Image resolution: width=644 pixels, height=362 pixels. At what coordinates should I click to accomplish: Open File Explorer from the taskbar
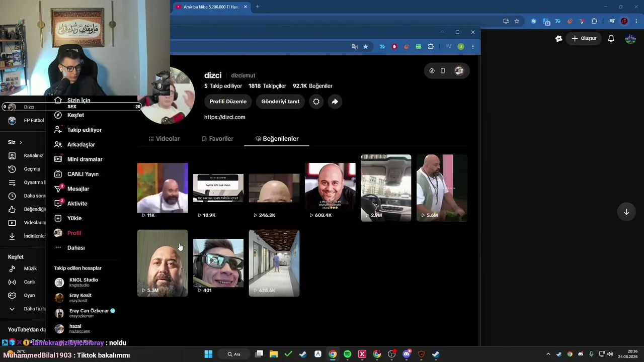pos(273,354)
